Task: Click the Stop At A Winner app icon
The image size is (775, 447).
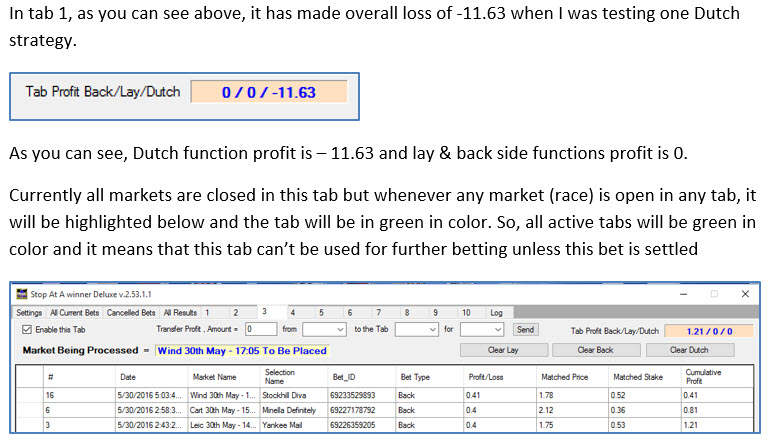Action: (x=24, y=295)
